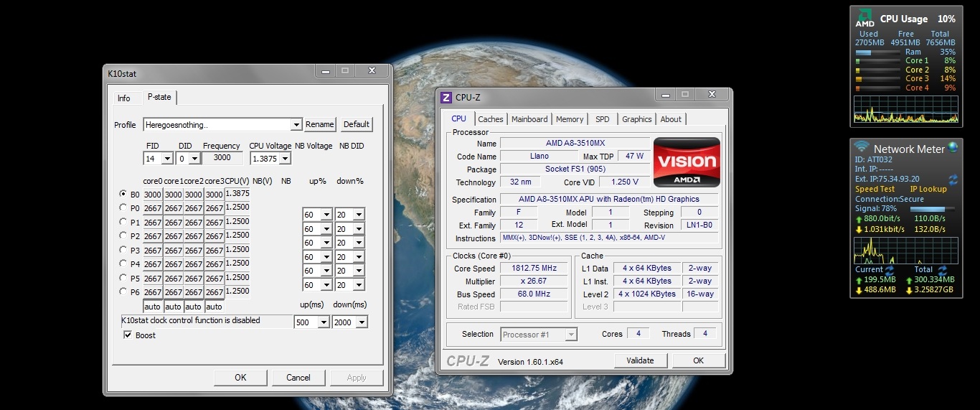Toggle the Boost checkbox in K10stat

coord(128,335)
